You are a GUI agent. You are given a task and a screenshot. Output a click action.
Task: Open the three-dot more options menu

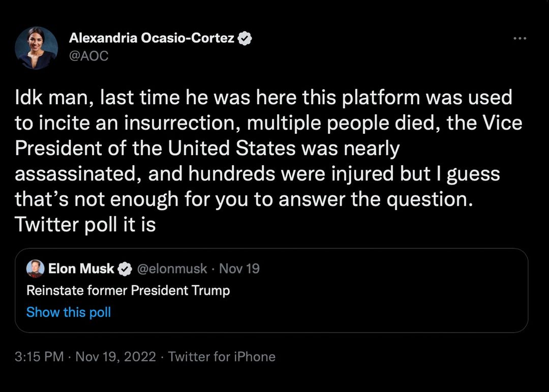click(520, 39)
